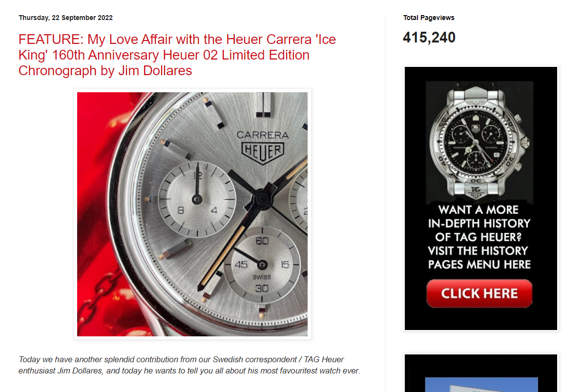
Task: Click the crown of the sidebar chronograph watch
Action: pyautogui.click(x=525, y=142)
